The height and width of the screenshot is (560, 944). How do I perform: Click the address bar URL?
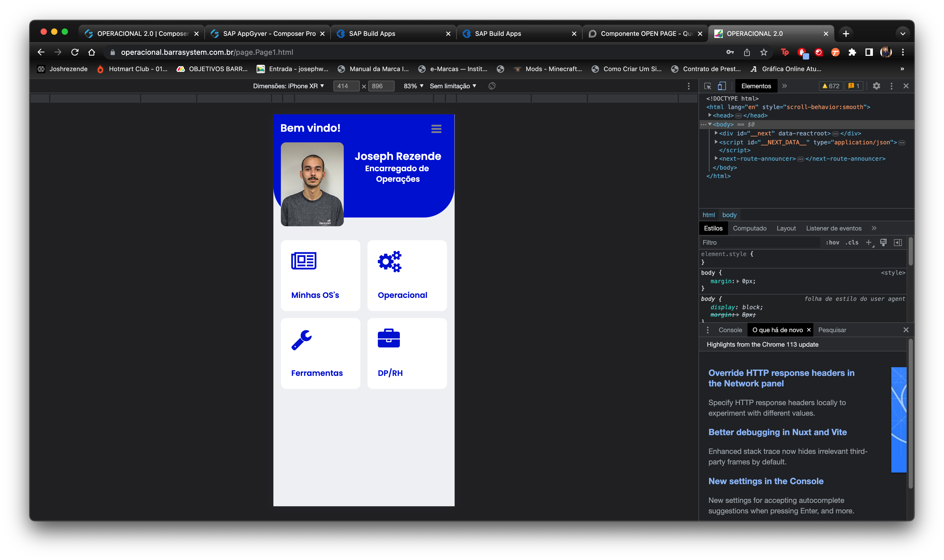click(207, 52)
